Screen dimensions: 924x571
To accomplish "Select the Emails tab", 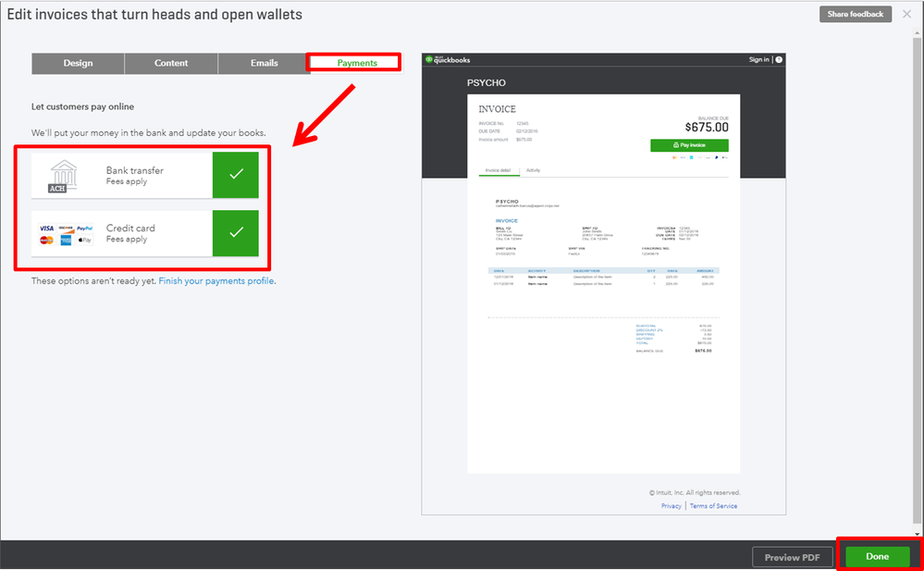I will coord(264,63).
